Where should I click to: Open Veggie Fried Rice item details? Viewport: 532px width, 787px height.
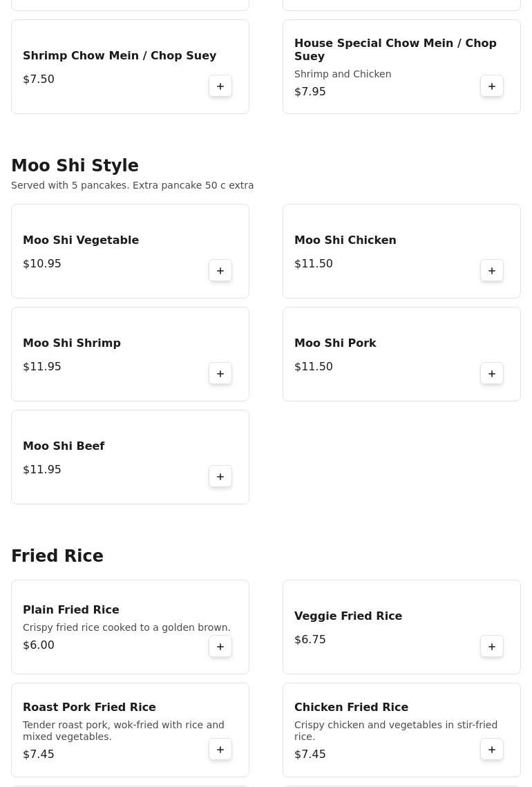tap(348, 616)
